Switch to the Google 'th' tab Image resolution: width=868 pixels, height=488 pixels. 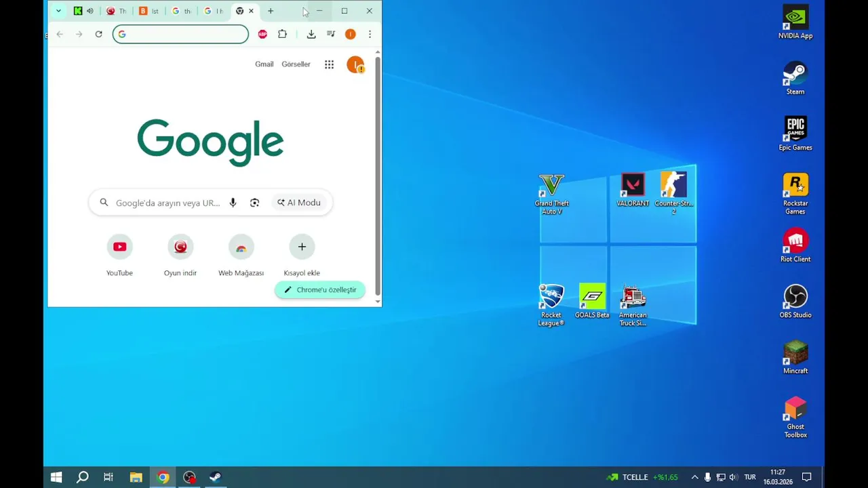tap(181, 11)
